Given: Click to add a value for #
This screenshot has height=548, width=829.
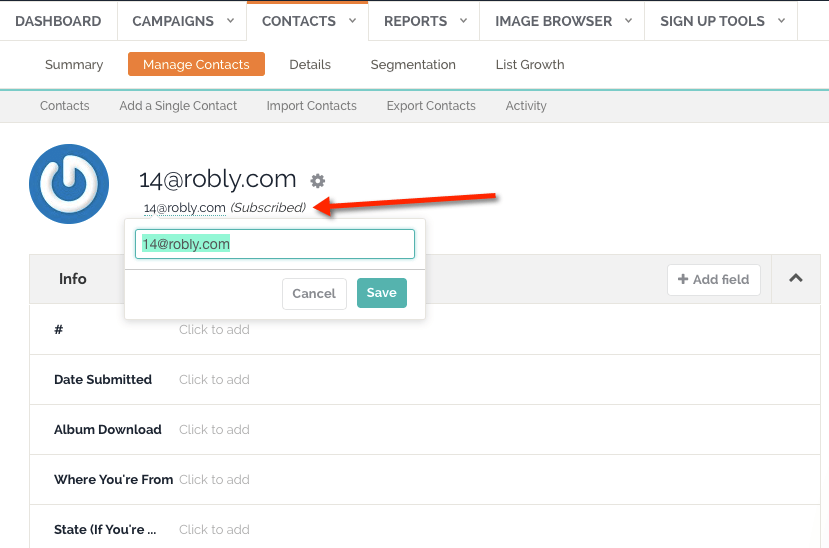Looking at the screenshot, I should pos(214,329).
